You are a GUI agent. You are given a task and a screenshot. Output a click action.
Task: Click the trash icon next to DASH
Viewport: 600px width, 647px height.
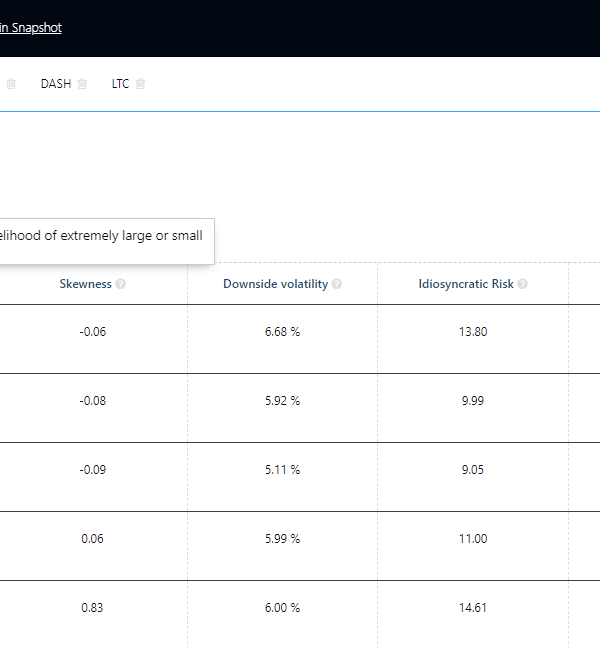tap(83, 84)
